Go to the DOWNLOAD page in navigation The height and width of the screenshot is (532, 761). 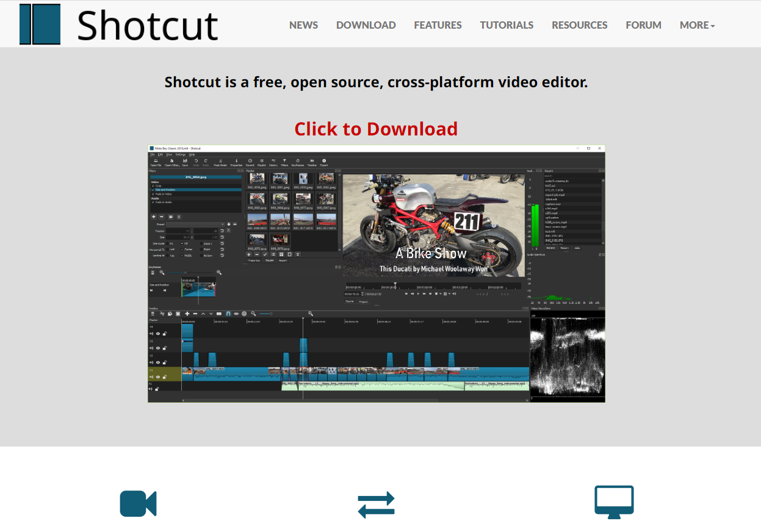(x=366, y=25)
